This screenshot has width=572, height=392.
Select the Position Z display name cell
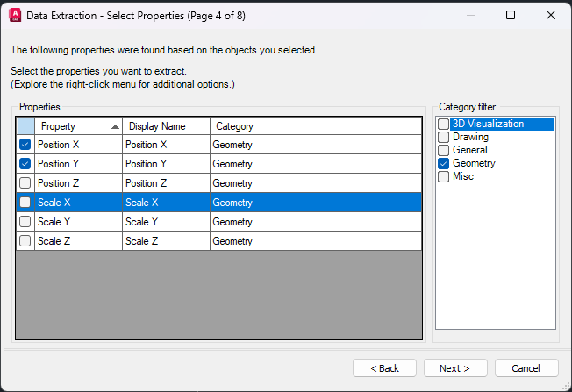click(x=167, y=183)
